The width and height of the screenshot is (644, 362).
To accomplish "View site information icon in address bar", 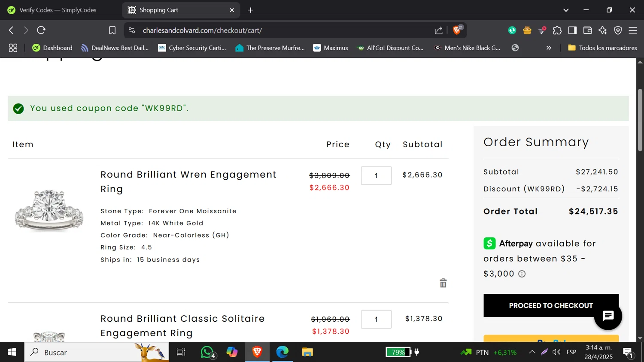I will 132,30.
